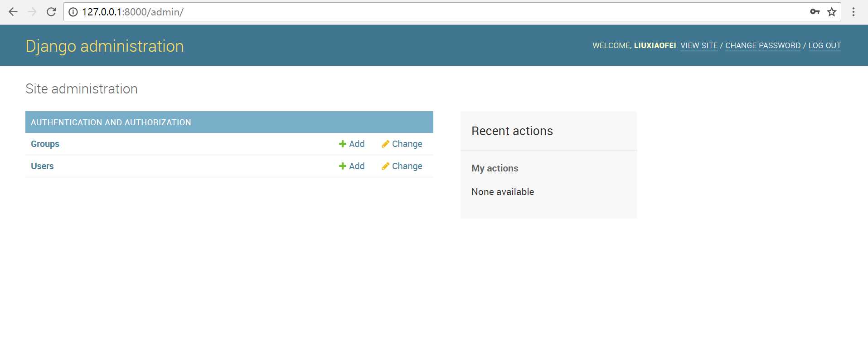
Task: Open the CHANGE PASSWORD link
Action: click(x=763, y=45)
